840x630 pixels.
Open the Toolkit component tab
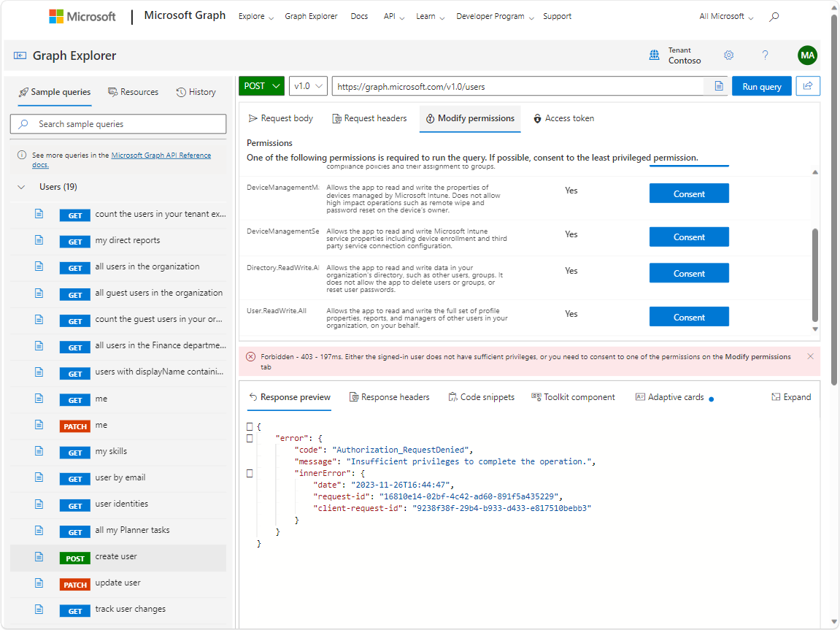pos(573,397)
